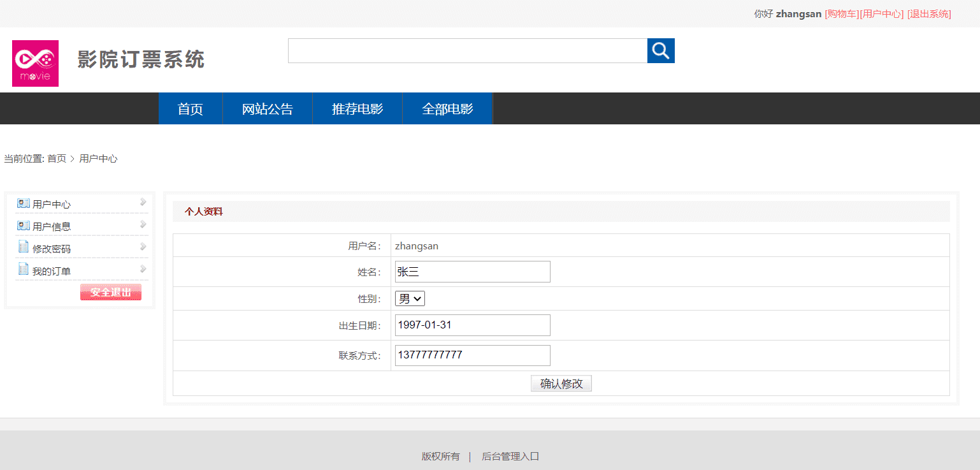Click the 确认修改 submit button

point(561,383)
